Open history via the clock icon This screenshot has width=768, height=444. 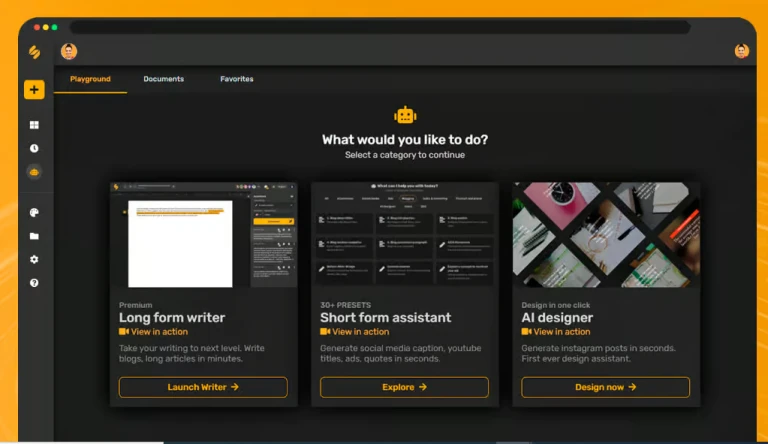(34, 148)
